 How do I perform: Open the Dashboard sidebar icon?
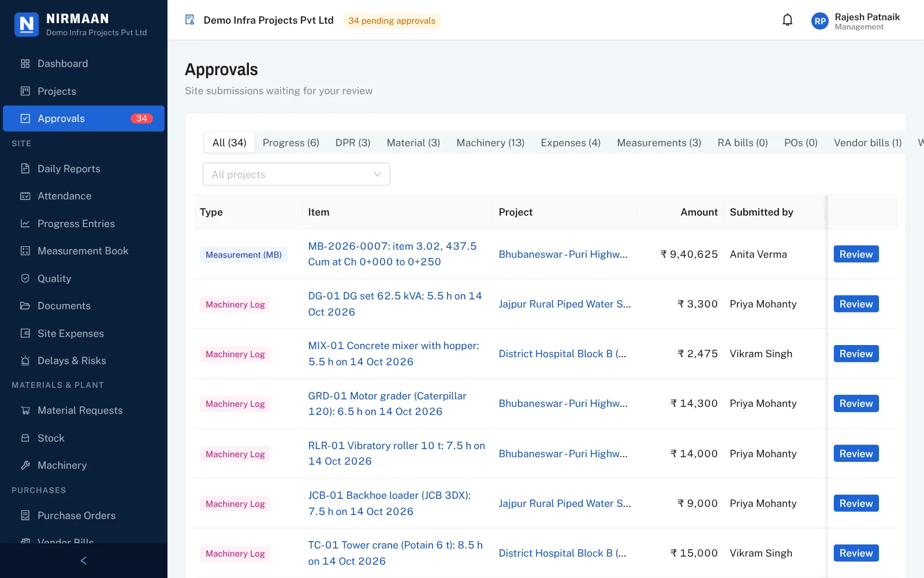(x=25, y=64)
